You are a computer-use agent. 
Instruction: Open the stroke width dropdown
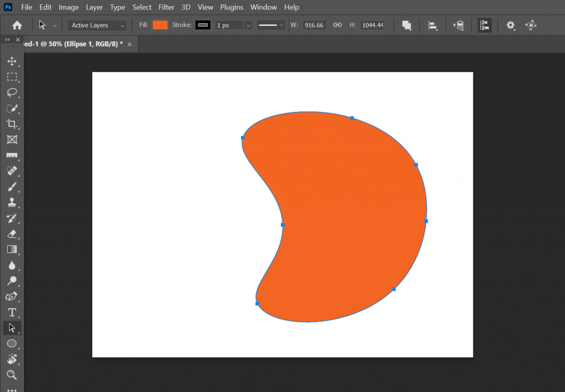point(248,25)
